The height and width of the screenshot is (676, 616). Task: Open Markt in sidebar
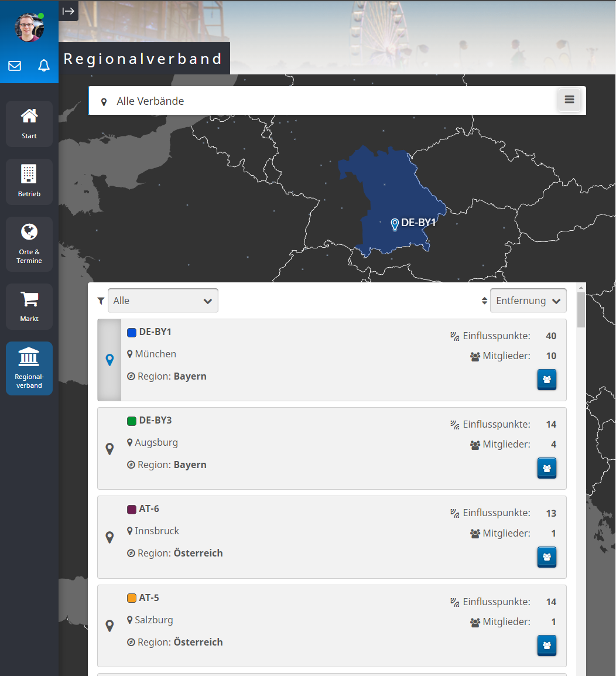[29, 306]
